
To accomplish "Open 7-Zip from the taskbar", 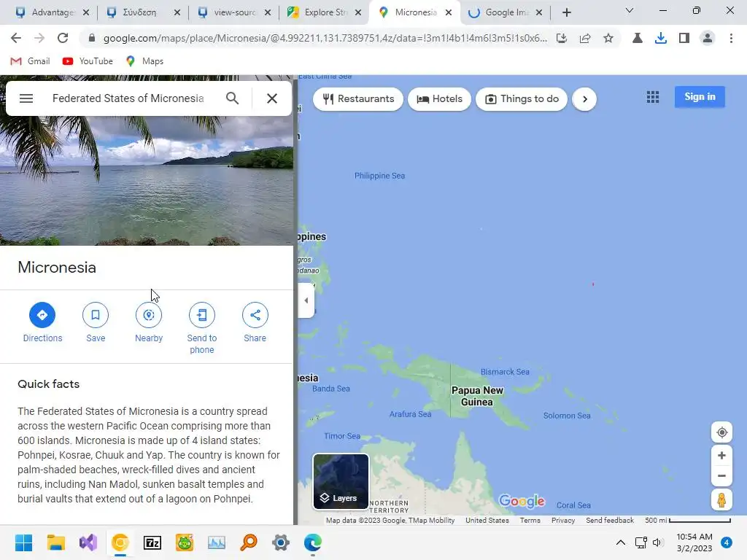I will pyautogui.click(x=152, y=542).
